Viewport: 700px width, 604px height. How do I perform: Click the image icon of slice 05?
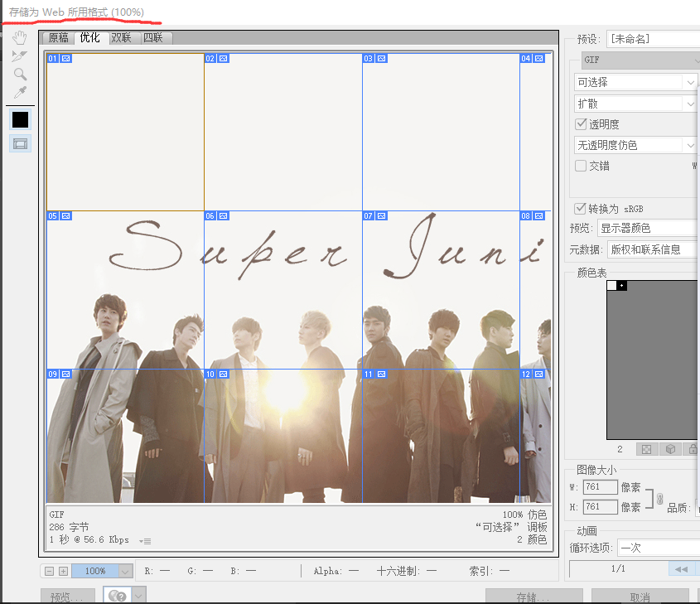pyautogui.click(x=66, y=216)
